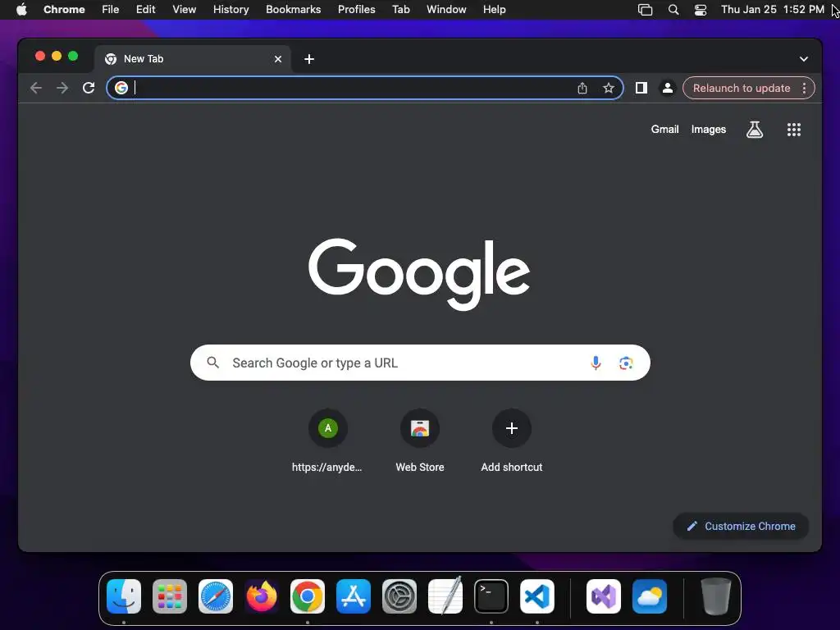Close the New Tab tab
Viewport: 840px width, 630px height.
(x=278, y=59)
